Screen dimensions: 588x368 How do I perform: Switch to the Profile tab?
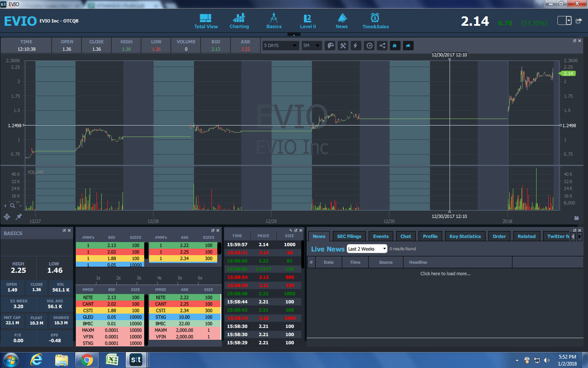[x=430, y=236]
